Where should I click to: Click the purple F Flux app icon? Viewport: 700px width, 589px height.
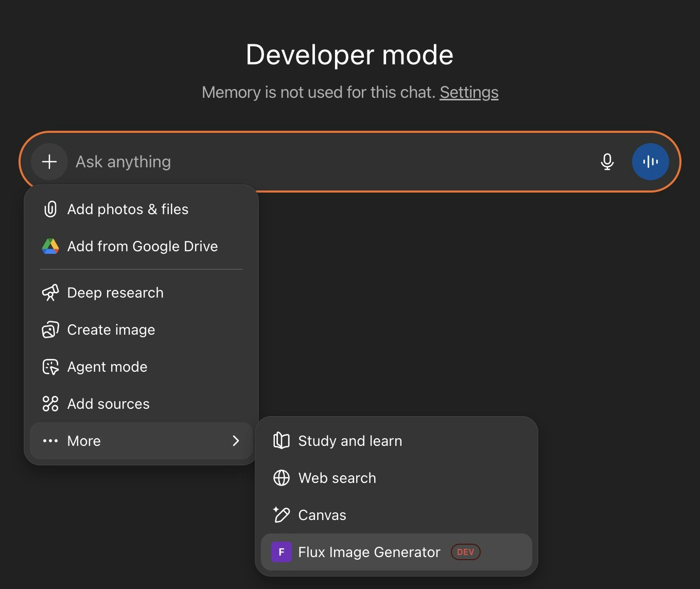pos(282,552)
